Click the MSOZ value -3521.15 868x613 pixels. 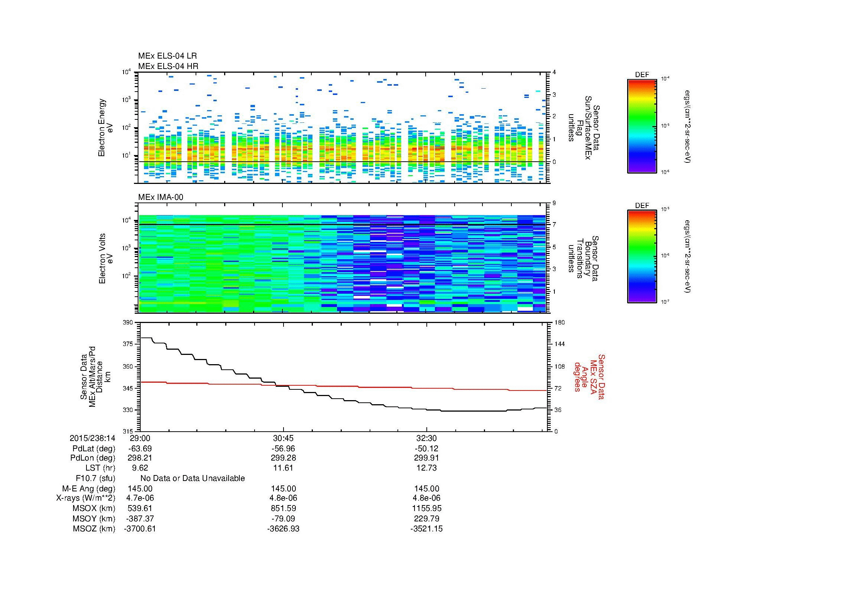[x=426, y=529]
